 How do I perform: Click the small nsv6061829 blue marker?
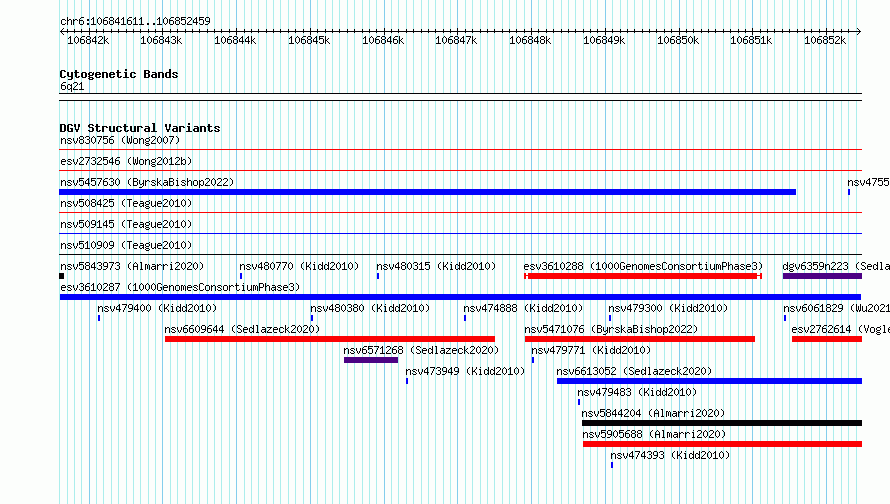785,318
